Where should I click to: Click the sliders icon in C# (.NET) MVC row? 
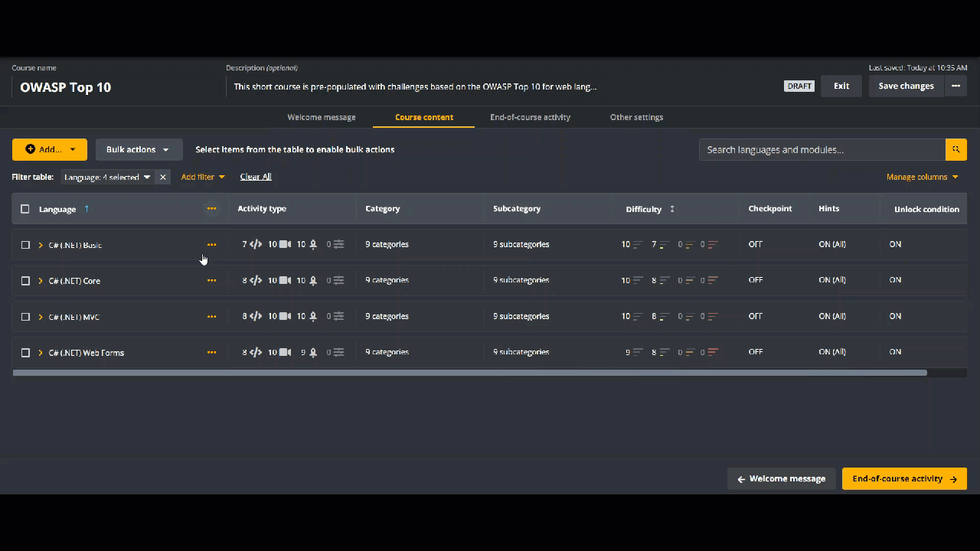pyautogui.click(x=338, y=317)
